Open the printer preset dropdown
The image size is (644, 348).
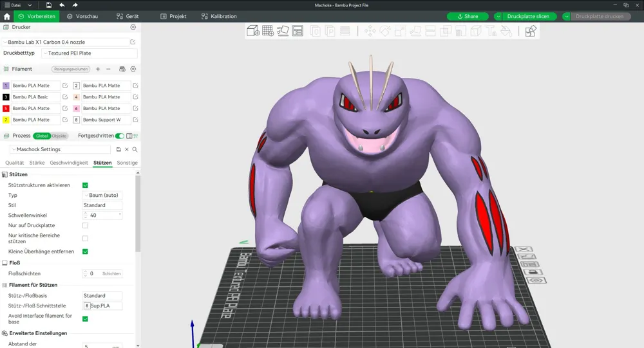pyautogui.click(x=66, y=42)
